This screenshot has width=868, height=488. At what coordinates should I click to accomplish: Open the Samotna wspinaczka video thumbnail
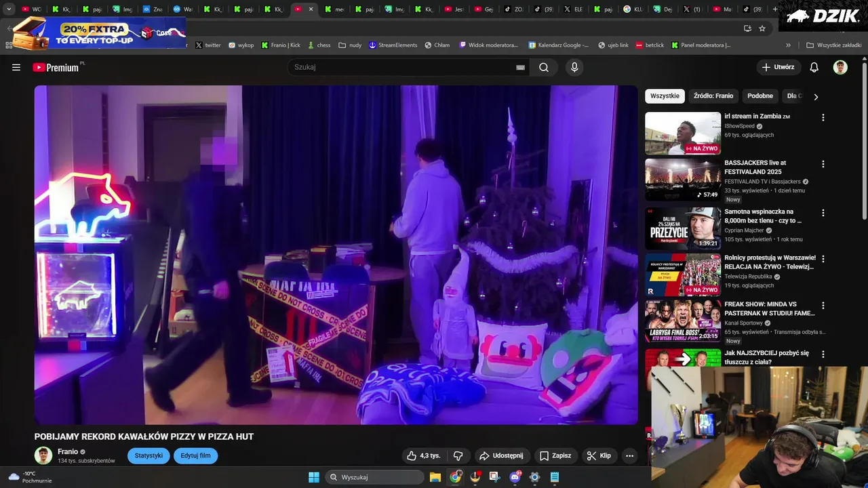[x=683, y=228]
